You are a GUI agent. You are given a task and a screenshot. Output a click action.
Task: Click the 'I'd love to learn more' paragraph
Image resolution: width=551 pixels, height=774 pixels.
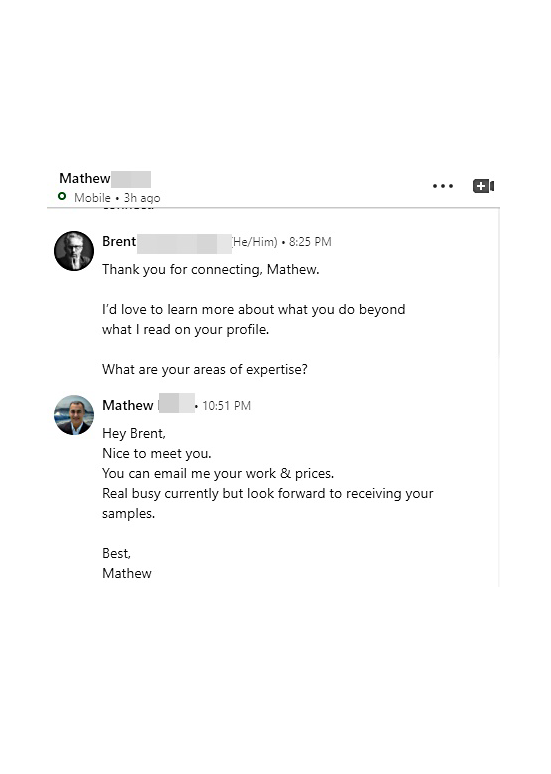click(254, 319)
